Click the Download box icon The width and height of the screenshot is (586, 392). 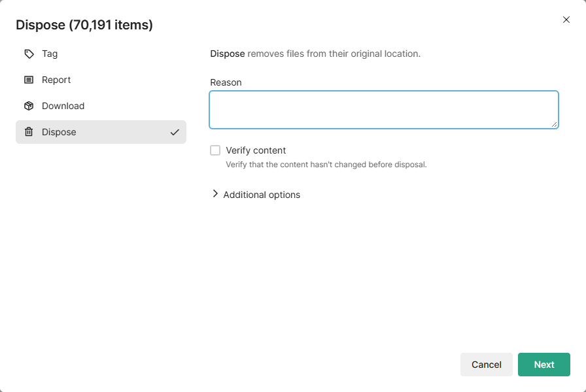tap(29, 106)
